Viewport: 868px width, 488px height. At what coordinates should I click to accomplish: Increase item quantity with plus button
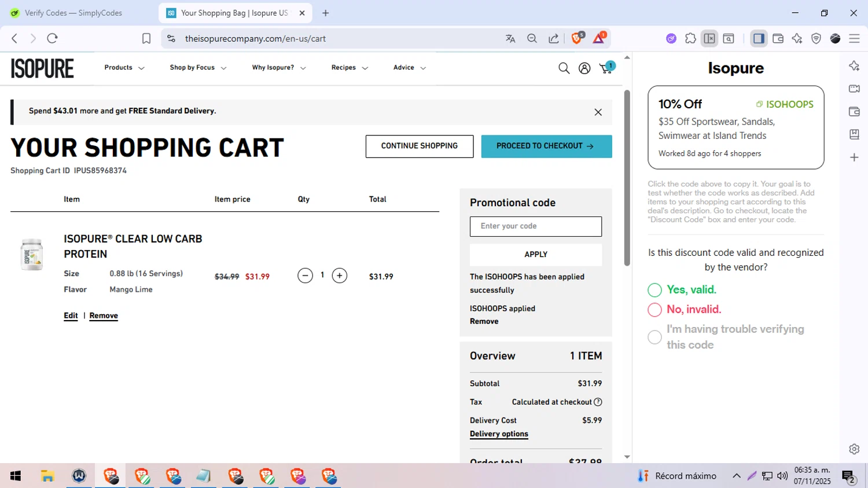coord(340,276)
